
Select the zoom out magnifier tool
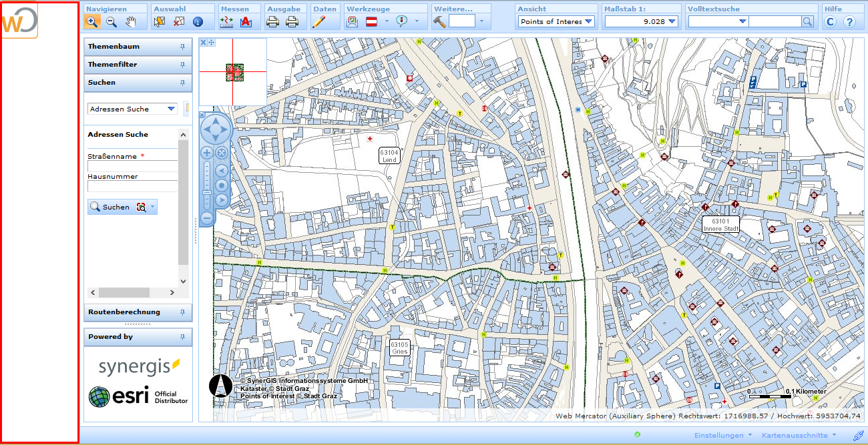pyautogui.click(x=112, y=21)
